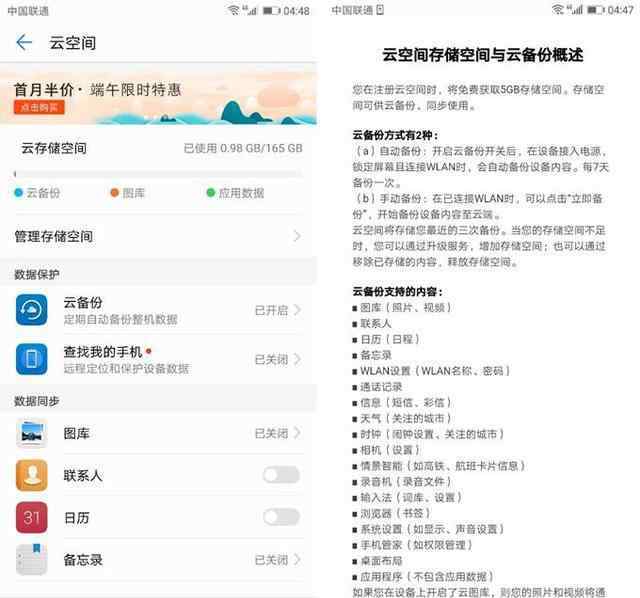640x598 pixels.
Task: Tap 已使用 0.98 GB/165 GB text
Action: [x=243, y=148]
